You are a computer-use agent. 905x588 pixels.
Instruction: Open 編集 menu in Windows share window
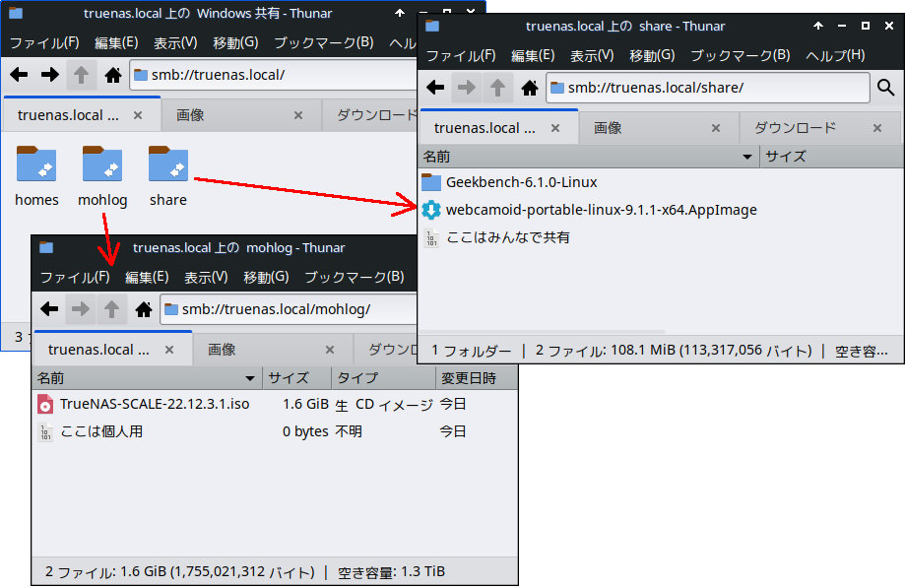(x=116, y=43)
